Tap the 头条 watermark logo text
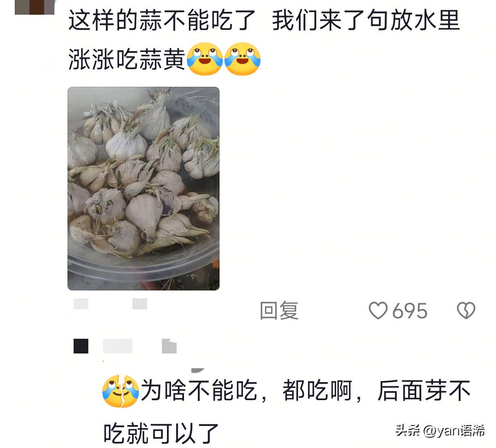The width and height of the screenshot is (496, 448). point(408,430)
